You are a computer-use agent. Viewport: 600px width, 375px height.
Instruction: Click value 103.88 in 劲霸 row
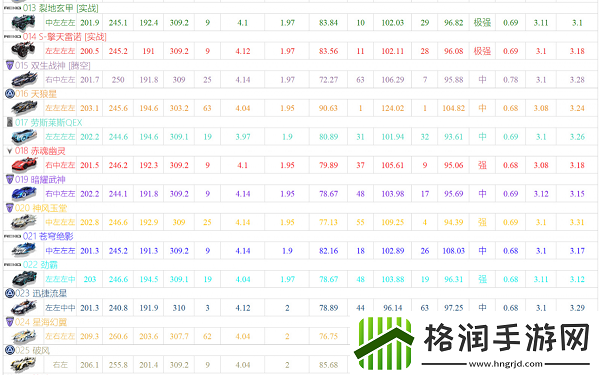[x=393, y=279]
